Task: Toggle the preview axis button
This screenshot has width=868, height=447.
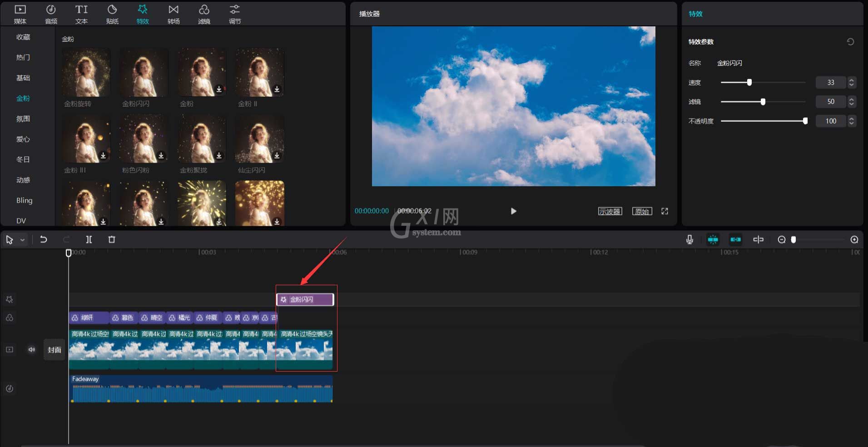Action: (x=759, y=239)
